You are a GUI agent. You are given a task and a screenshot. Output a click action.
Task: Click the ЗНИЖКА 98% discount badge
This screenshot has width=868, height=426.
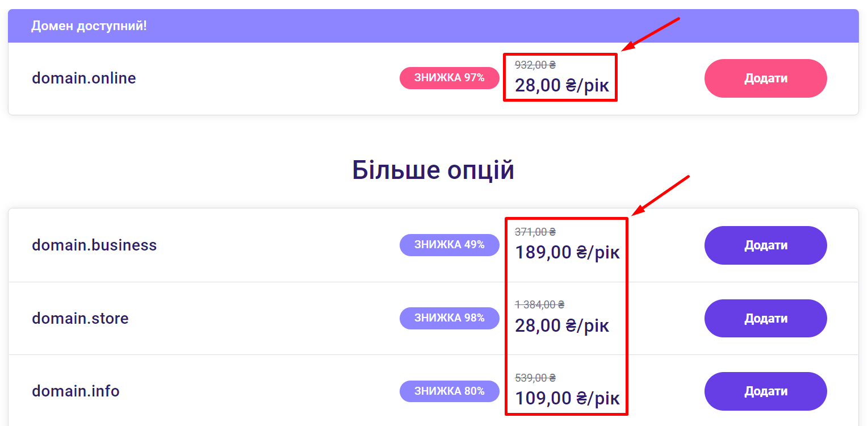tap(449, 318)
